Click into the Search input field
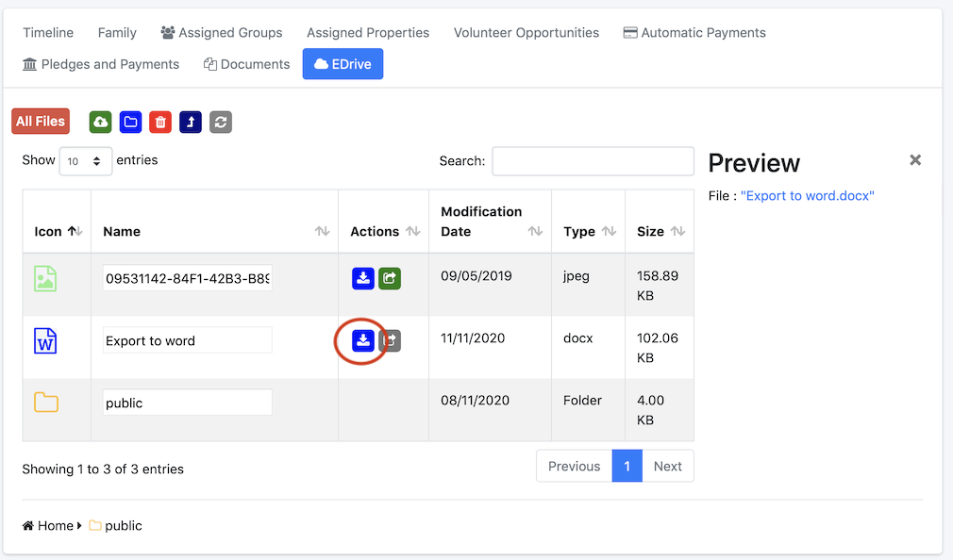Screen dimensions: 953x560 593,161
